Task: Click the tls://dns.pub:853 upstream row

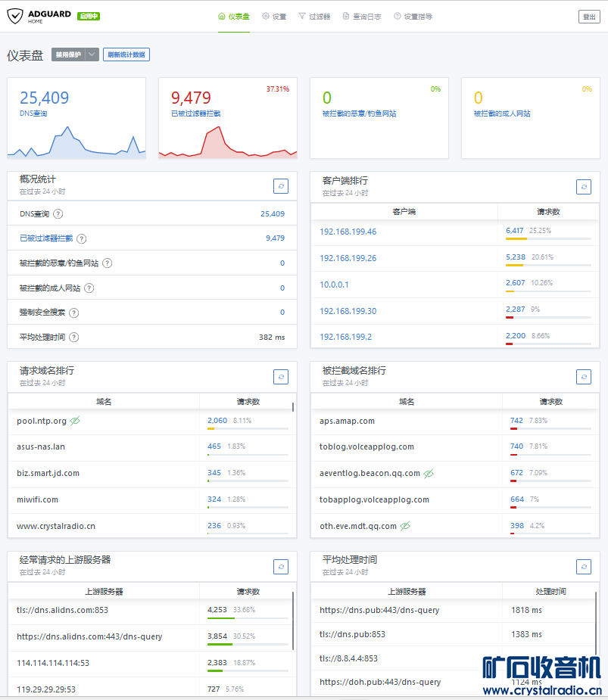Action: pos(455,634)
